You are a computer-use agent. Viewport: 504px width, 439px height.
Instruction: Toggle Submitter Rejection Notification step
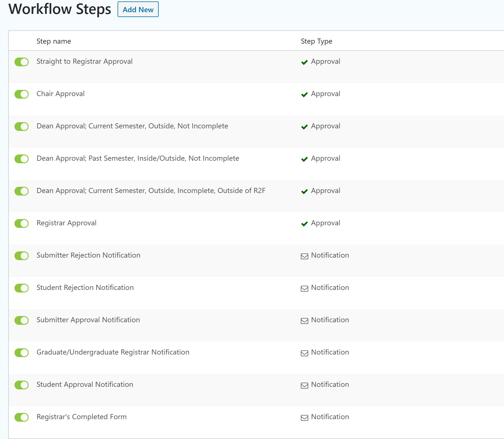point(22,256)
